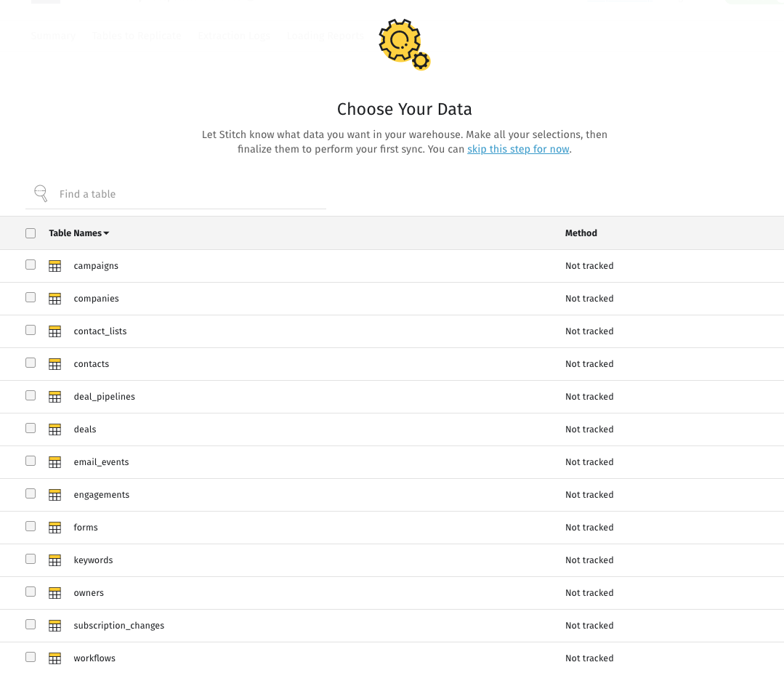The height and width of the screenshot is (694, 784).
Task: Click the magnifier icon in search field
Action: tap(41, 193)
